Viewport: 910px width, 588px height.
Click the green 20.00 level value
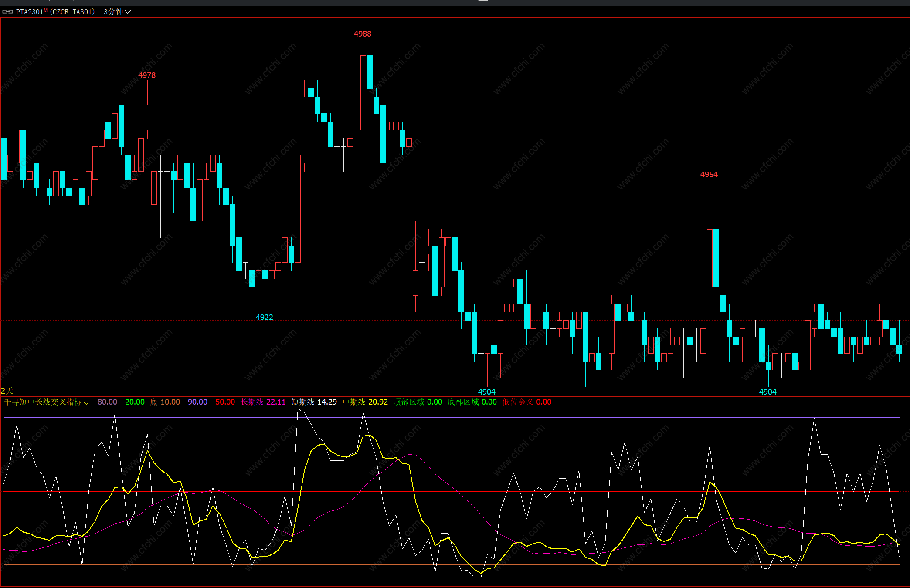pyautogui.click(x=135, y=402)
